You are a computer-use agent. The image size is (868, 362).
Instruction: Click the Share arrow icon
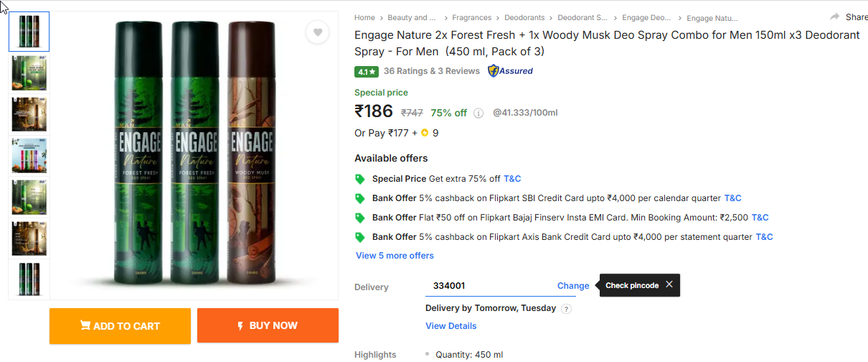click(835, 17)
